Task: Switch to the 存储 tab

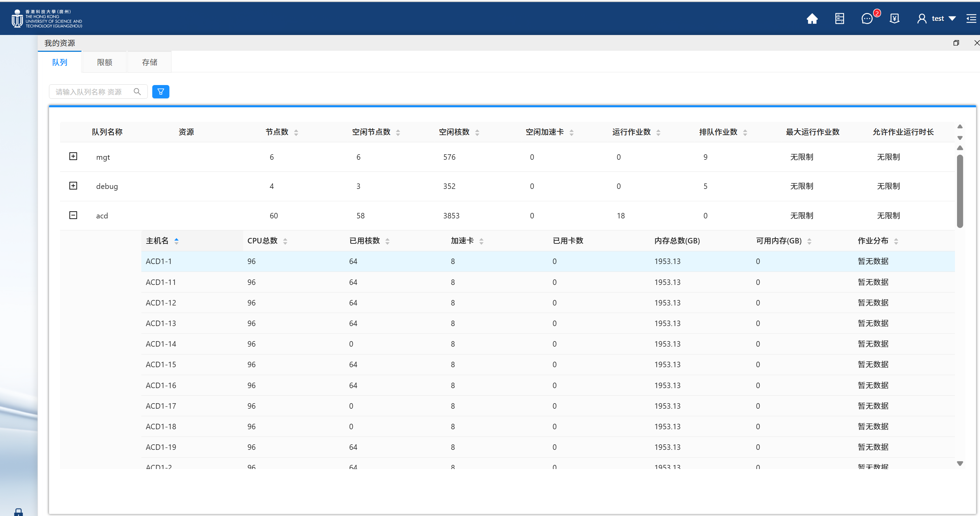Action: [x=150, y=62]
